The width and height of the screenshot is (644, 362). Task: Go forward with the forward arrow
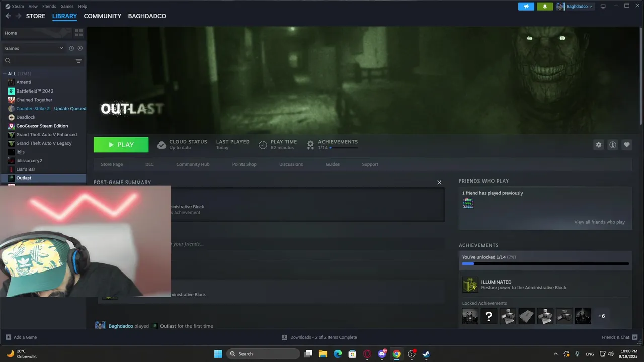[x=19, y=16]
